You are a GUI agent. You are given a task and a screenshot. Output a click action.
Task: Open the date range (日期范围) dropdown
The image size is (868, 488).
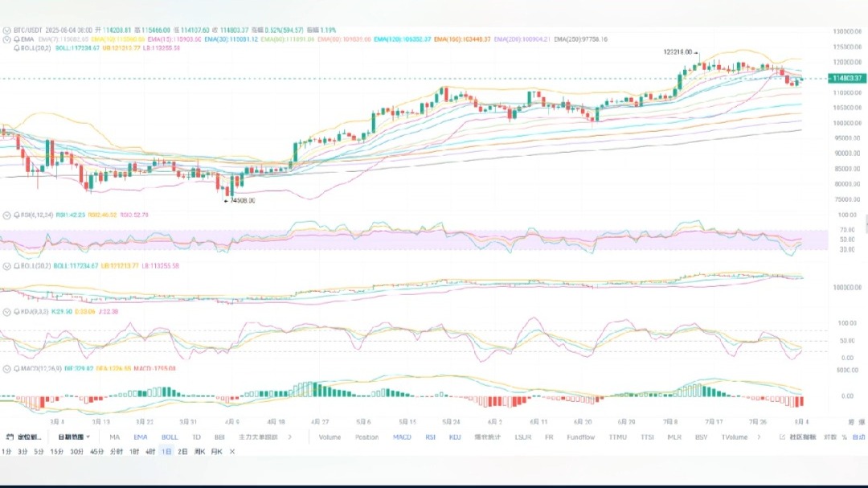coord(73,437)
